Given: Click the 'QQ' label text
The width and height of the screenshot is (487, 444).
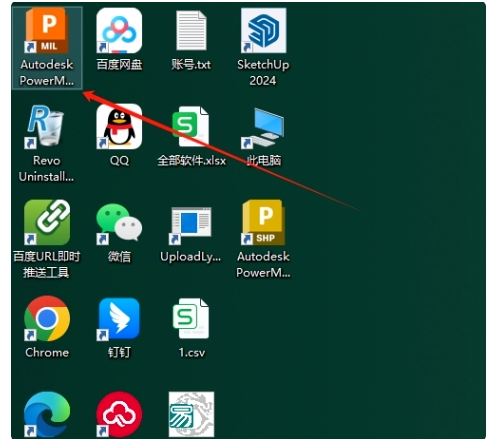Looking at the screenshot, I should point(119,161).
